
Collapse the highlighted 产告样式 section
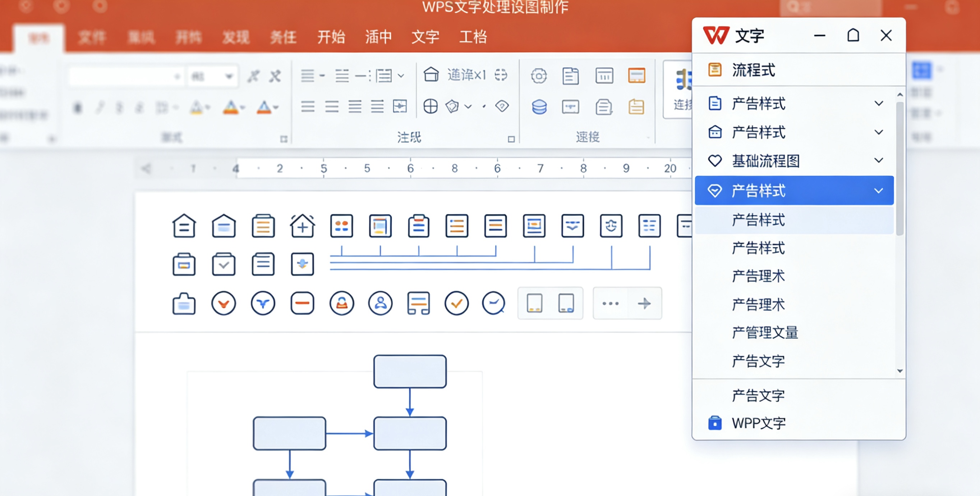879,190
